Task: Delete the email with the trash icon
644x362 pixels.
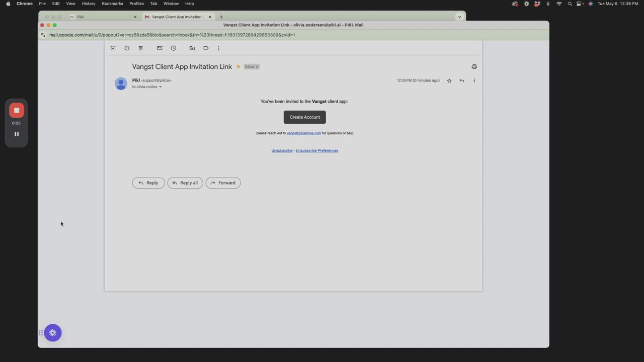Action: 141,48
